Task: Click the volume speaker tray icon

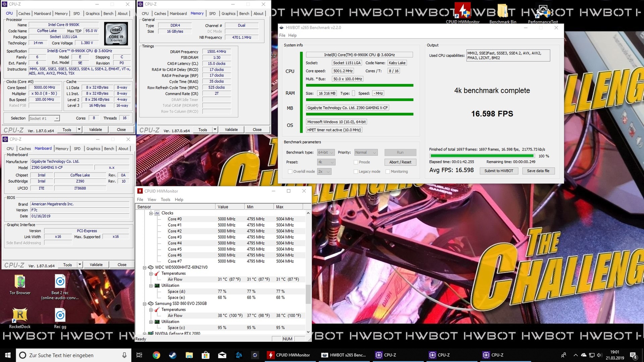Action: (x=600, y=355)
